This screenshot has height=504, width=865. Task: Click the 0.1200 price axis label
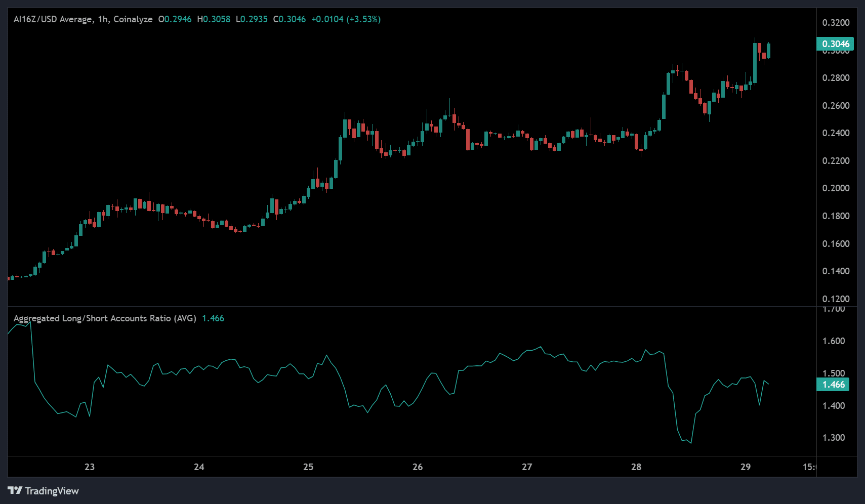pyautogui.click(x=836, y=299)
